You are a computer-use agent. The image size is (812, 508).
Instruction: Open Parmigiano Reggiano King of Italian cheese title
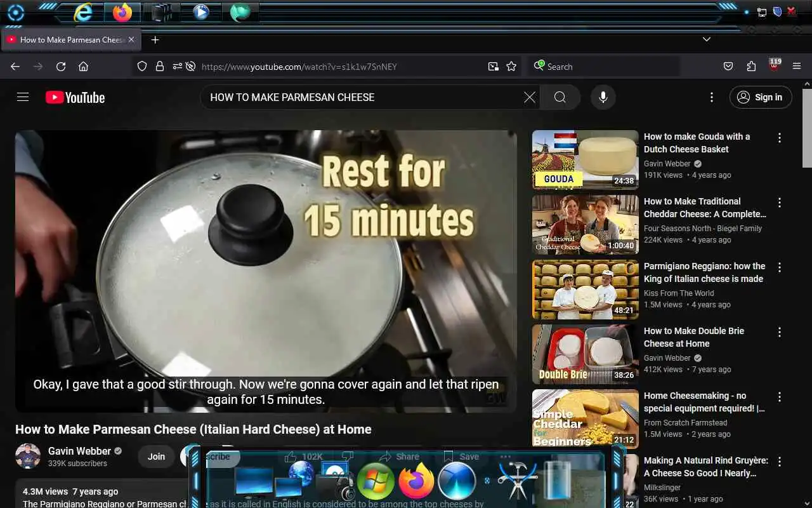704,272
